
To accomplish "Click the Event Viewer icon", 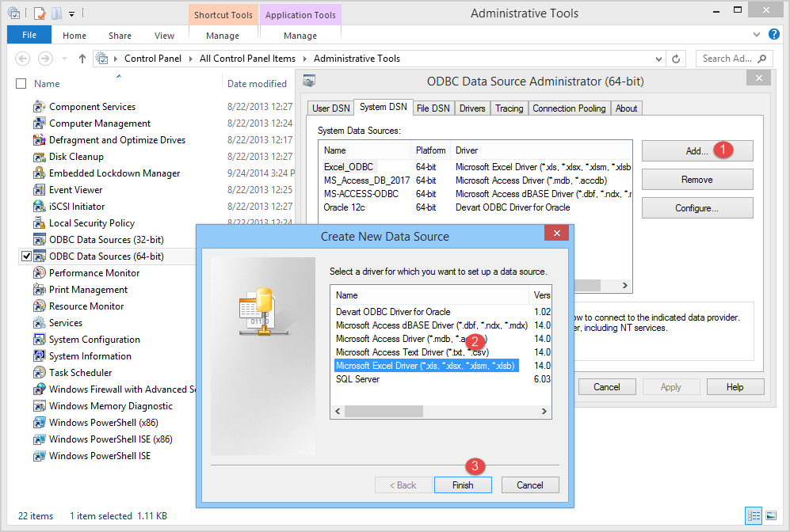I will pyautogui.click(x=40, y=190).
